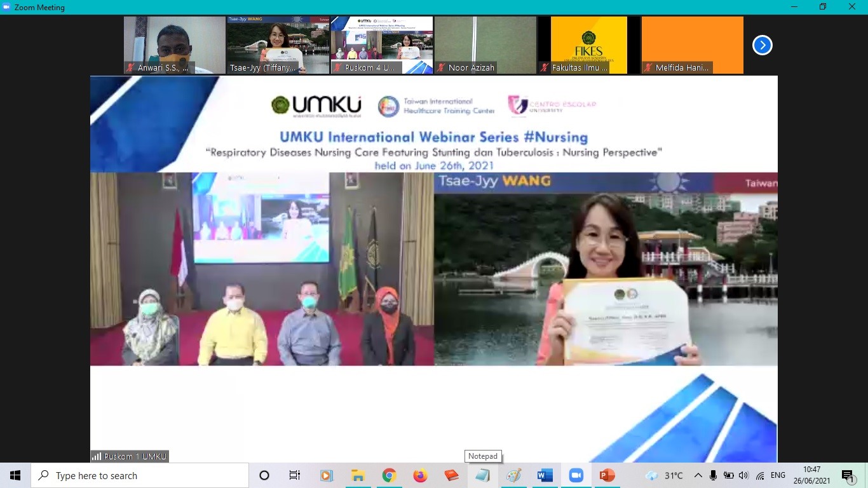
Task: Open Zoom from the taskbar
Action: coord(576,475)
